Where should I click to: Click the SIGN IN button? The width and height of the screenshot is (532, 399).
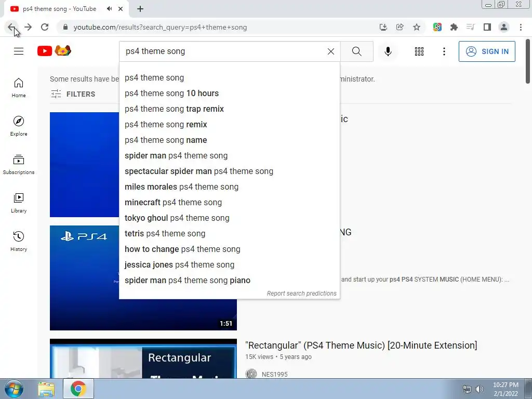[x=487, y=51]
